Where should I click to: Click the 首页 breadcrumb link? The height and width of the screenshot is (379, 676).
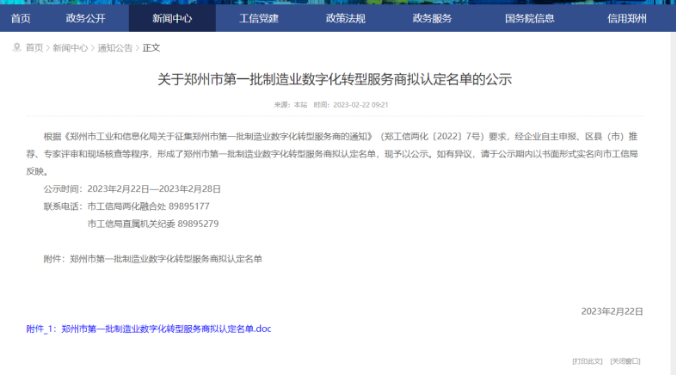(x=34, y=48)
